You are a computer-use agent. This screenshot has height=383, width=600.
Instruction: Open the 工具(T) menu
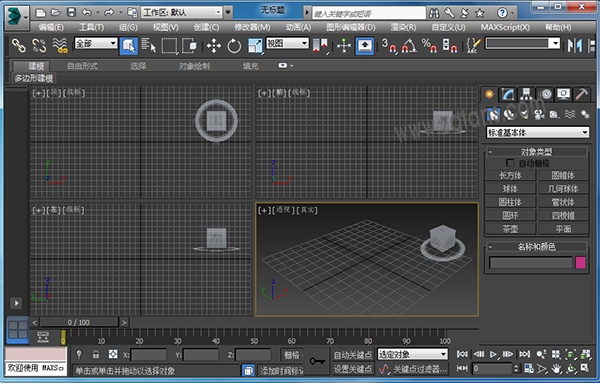point(91,28)
